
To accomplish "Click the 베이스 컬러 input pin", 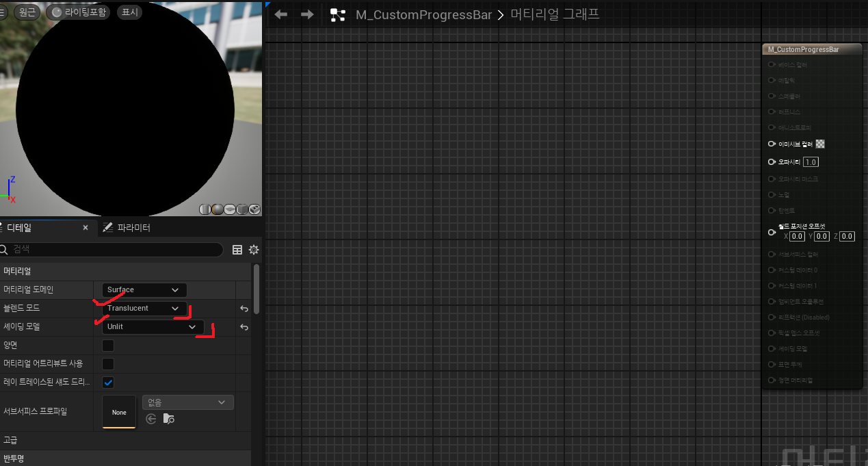I will click(x=772, y=64).
